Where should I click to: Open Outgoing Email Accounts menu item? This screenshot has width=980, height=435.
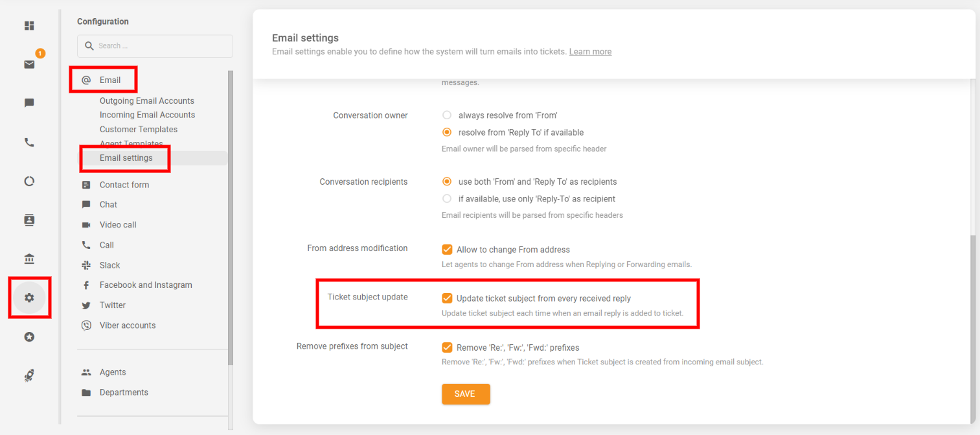tap(146, 101)
